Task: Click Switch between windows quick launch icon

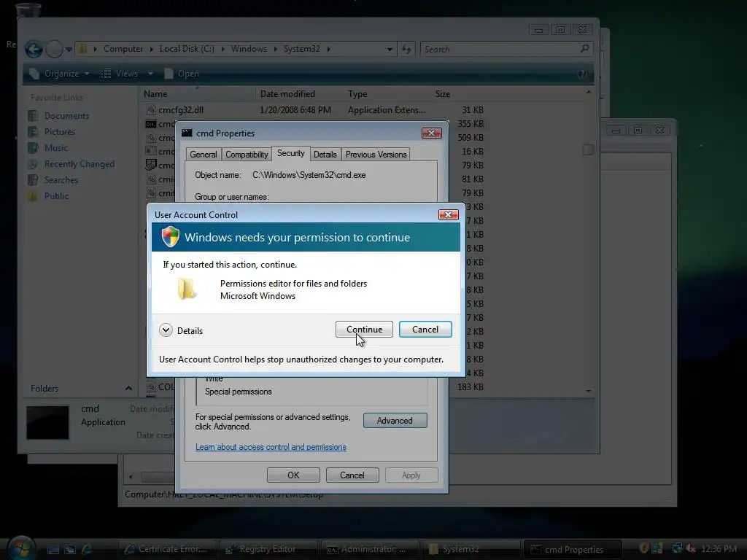Action: click(70, 550)
